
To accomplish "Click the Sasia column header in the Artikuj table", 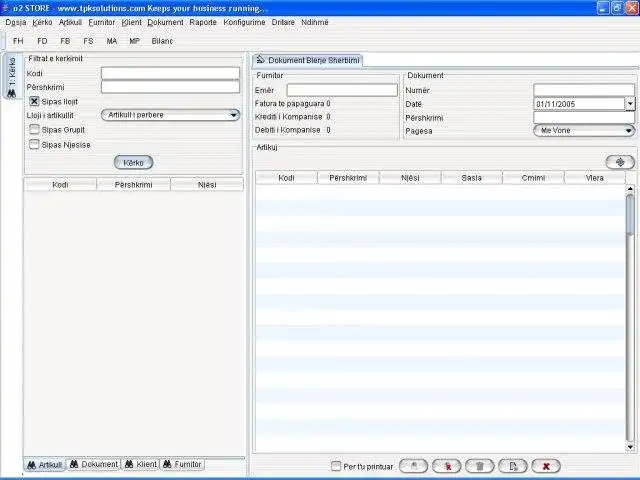I will (x=471, y=178).
